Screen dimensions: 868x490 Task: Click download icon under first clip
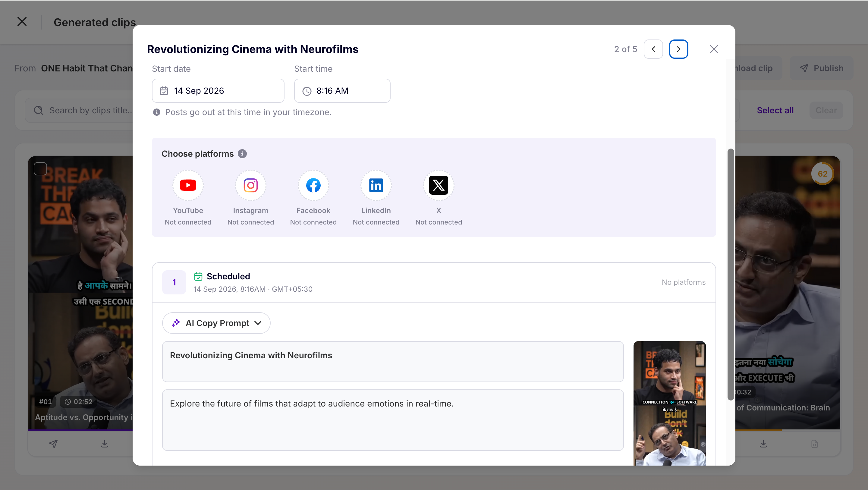(x=105, y=444)
